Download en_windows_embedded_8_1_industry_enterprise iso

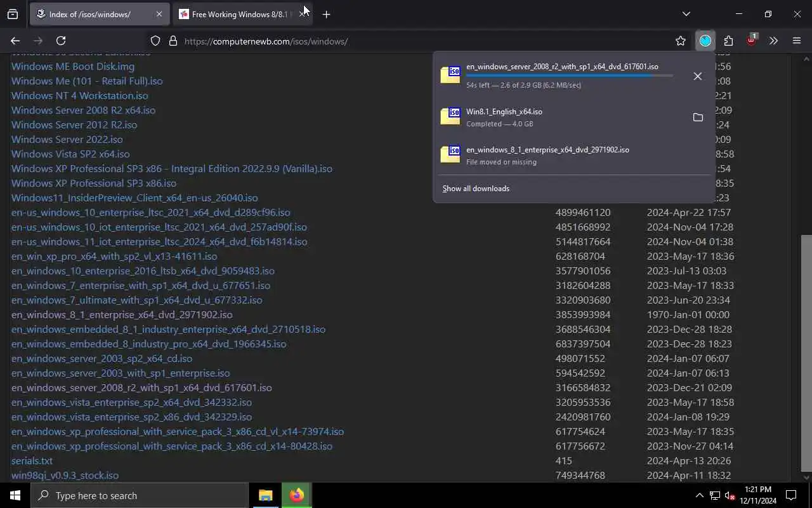(x=168, y=329)
